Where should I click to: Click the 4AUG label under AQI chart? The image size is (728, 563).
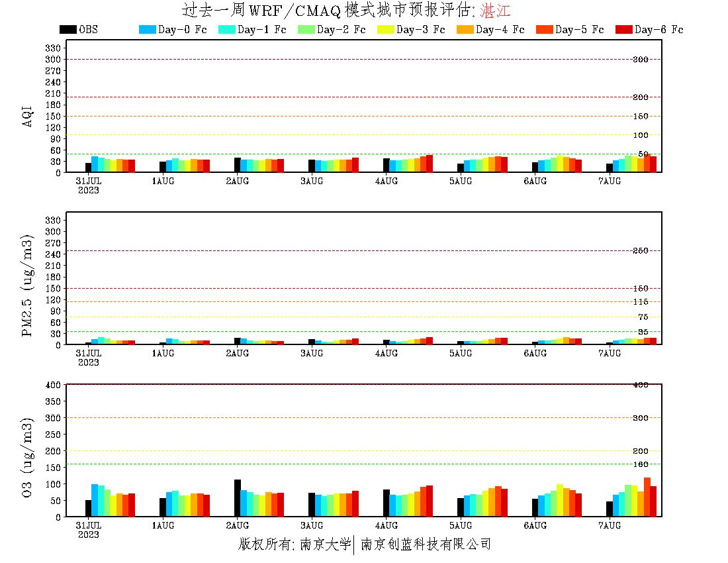coord(387,181)
